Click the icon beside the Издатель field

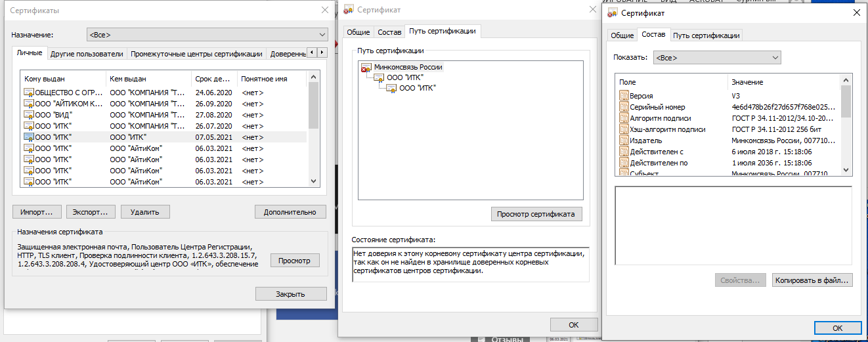624,140
